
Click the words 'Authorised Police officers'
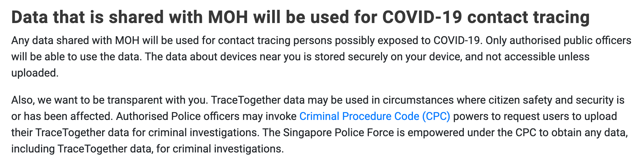click(x=177, y=116)
